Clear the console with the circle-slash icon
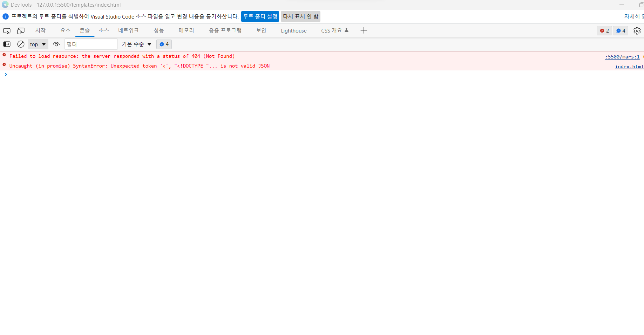Image resolution: width=644 pixels, height=335 pixels. coord(21,44)
